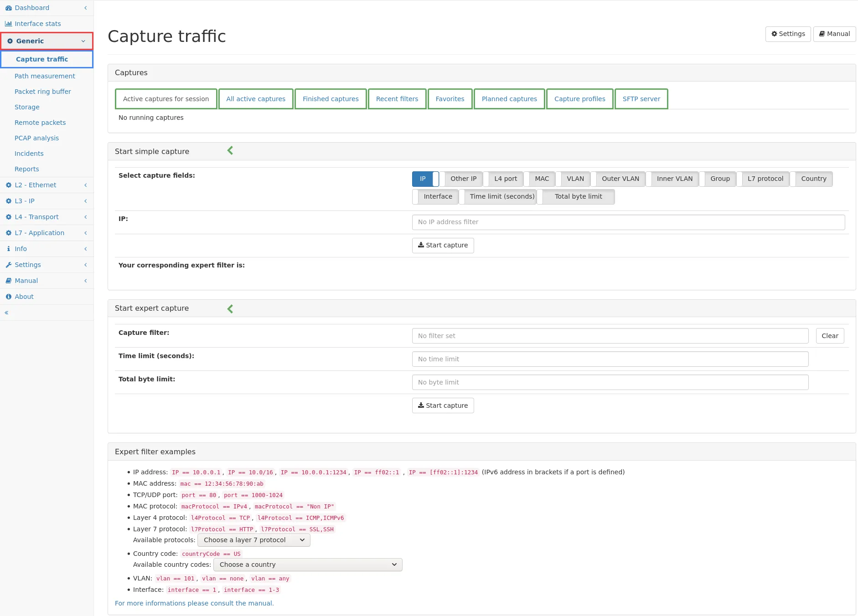Click the Interface stats chart icon
Viewport: 858px width, 616px height.
point(8,24)
